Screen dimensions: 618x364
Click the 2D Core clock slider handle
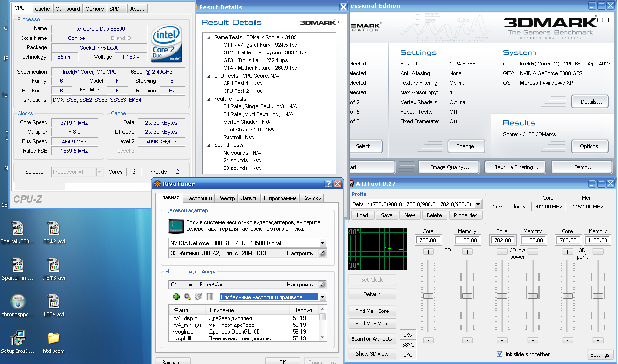point(428,296)
